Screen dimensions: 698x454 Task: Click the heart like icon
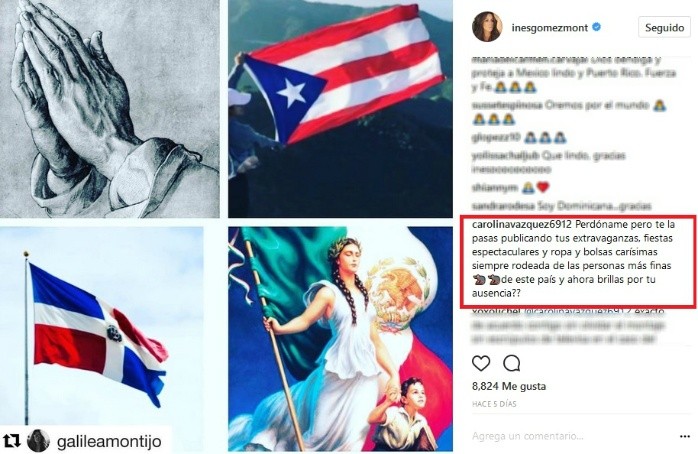point(481,364)
